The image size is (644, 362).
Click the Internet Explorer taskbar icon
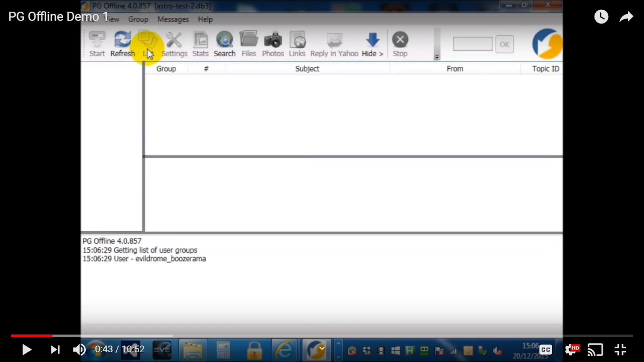pos(285,350)
